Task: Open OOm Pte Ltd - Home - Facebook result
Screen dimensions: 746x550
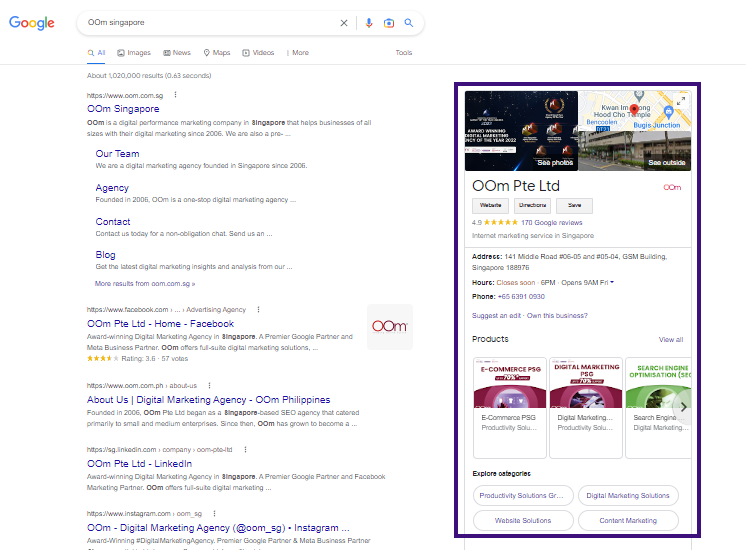Action: (161, 324)
